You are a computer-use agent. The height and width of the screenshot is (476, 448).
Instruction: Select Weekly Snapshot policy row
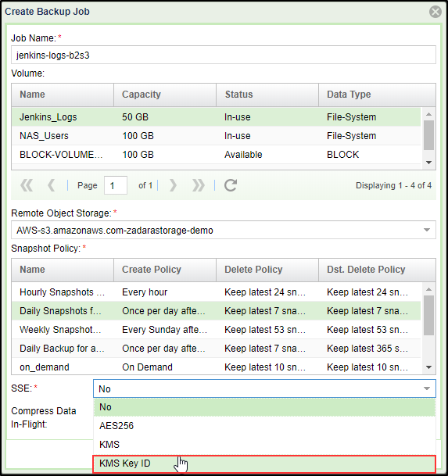click(x=216, y=330)
